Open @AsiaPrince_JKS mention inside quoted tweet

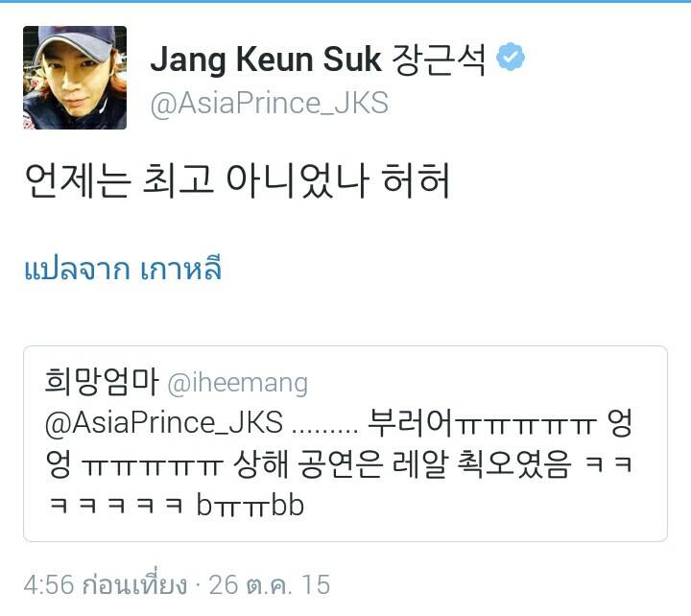click(x=164, y=422)
